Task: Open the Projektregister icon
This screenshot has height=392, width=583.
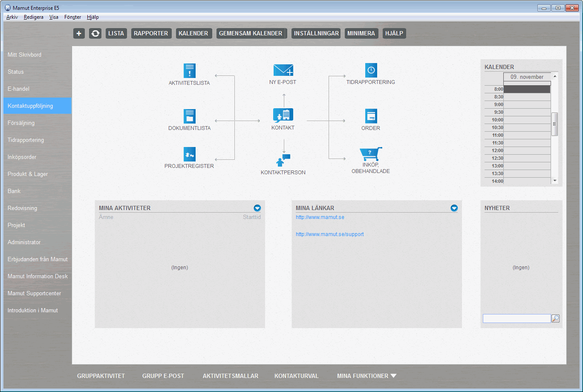Action: 190,154
